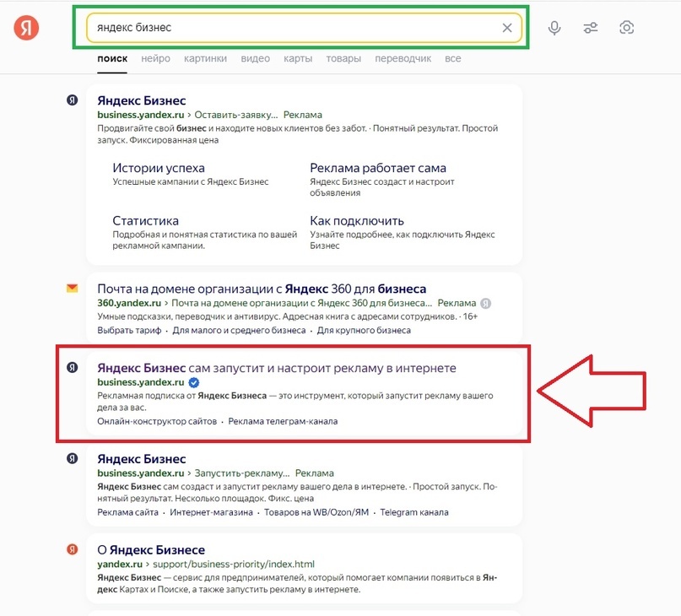The width and height of the screenshot is (681, 616).
Task: Click favicon of the 'Запустить-рекламу' ad result
Action: pyautogui.click(x=72, y=458)
